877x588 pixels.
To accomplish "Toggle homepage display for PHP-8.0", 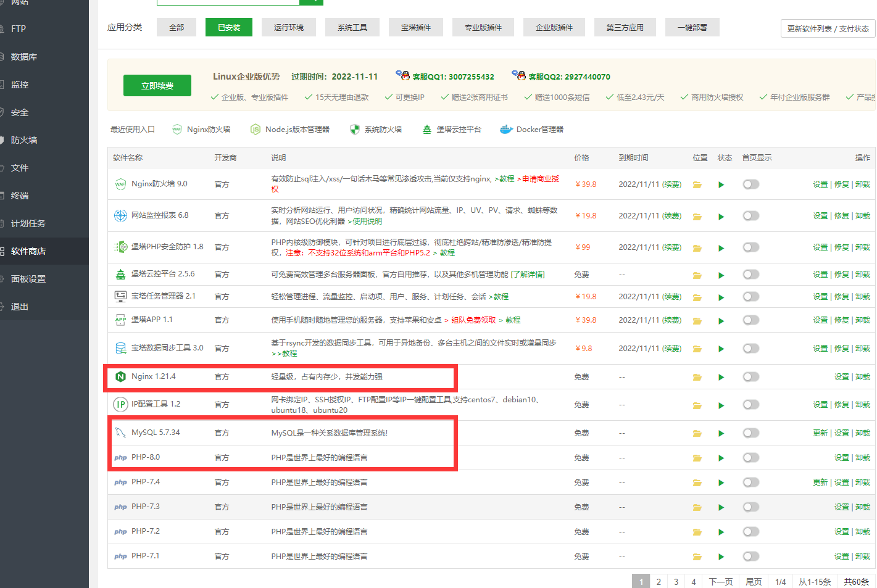I will (x=751, y=458).
